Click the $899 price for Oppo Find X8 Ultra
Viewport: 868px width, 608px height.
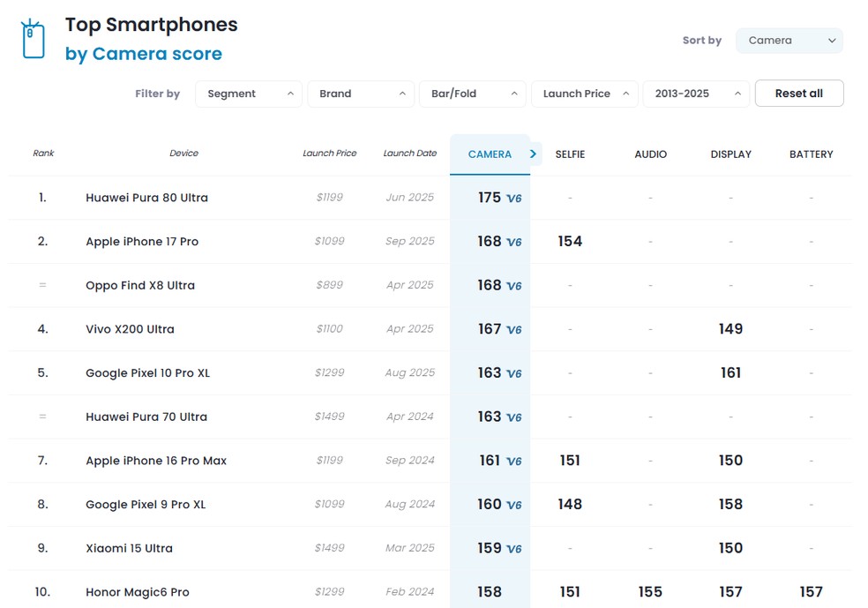[x=329, y=285]
